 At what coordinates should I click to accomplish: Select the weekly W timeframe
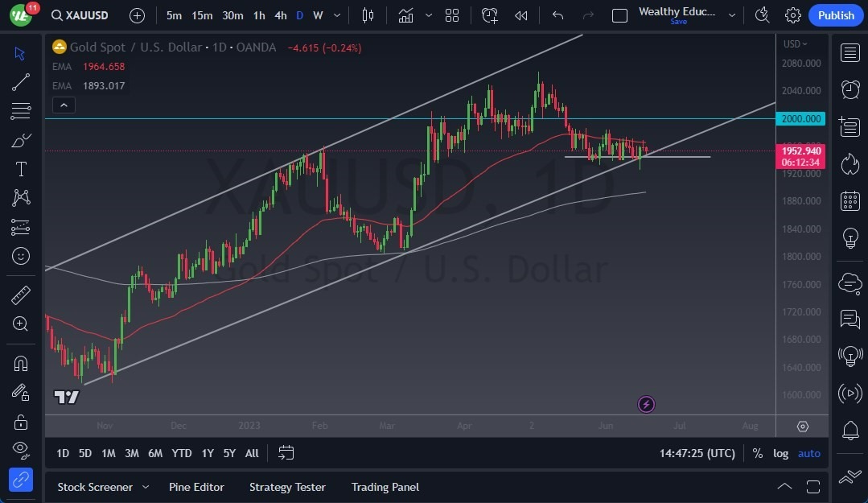[x=318, y=15]
